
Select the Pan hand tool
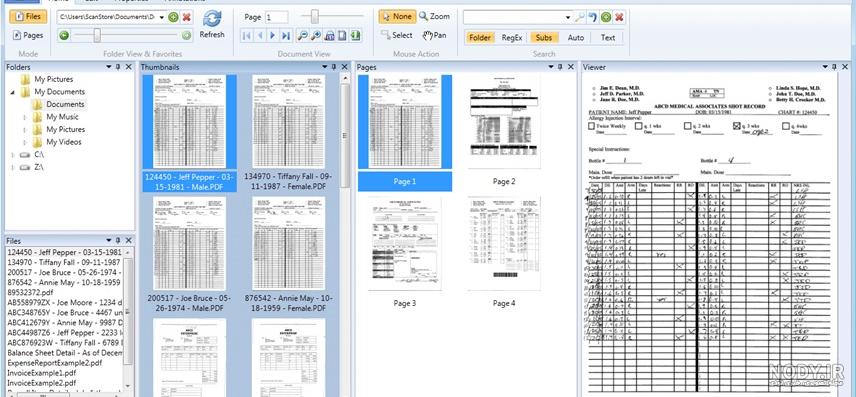click(435, 35)
